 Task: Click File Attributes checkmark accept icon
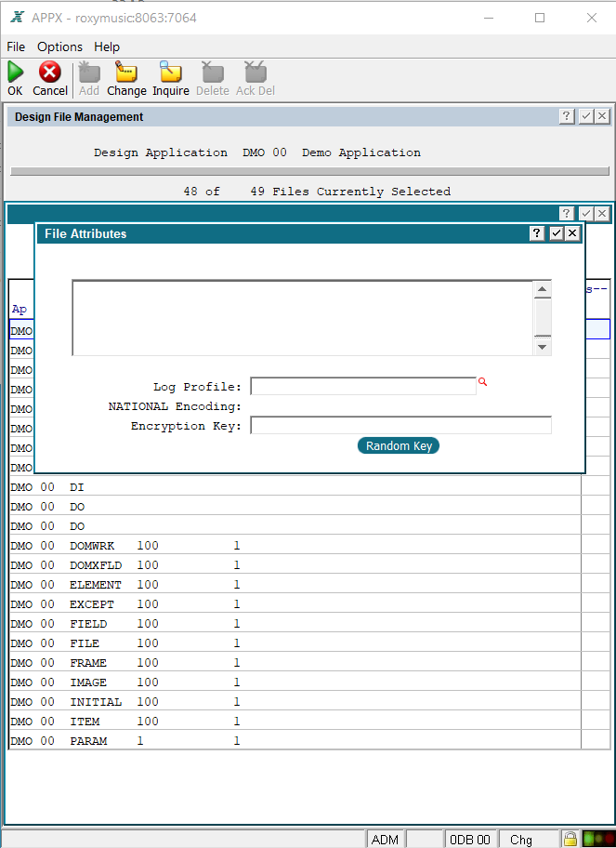point(557,233)
